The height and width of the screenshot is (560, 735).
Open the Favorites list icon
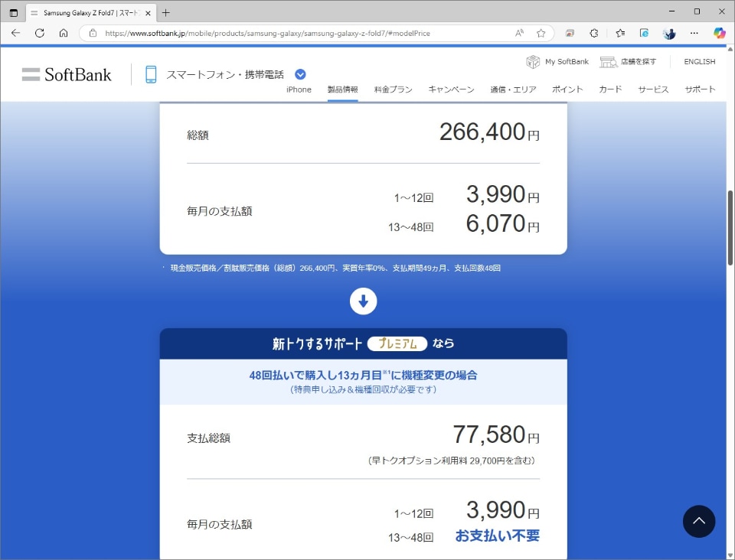(620, 33)
